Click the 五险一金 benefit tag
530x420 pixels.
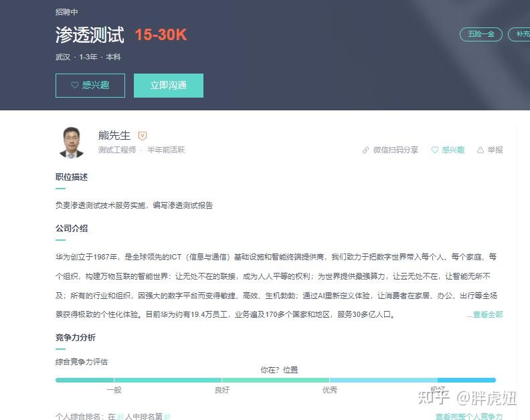click(481, 34)
